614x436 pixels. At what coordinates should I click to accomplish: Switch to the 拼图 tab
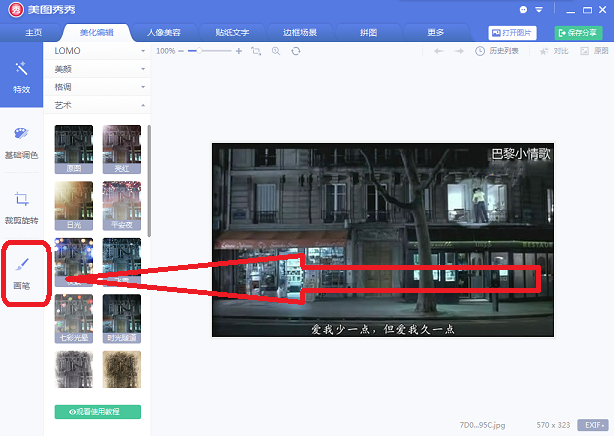point(368,33)
